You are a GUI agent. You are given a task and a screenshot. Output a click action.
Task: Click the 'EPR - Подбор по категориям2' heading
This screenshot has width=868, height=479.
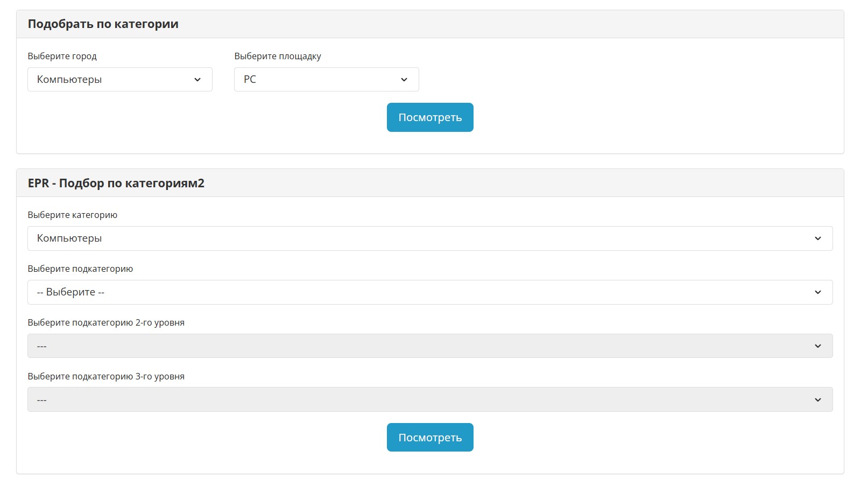coord(116,184)
